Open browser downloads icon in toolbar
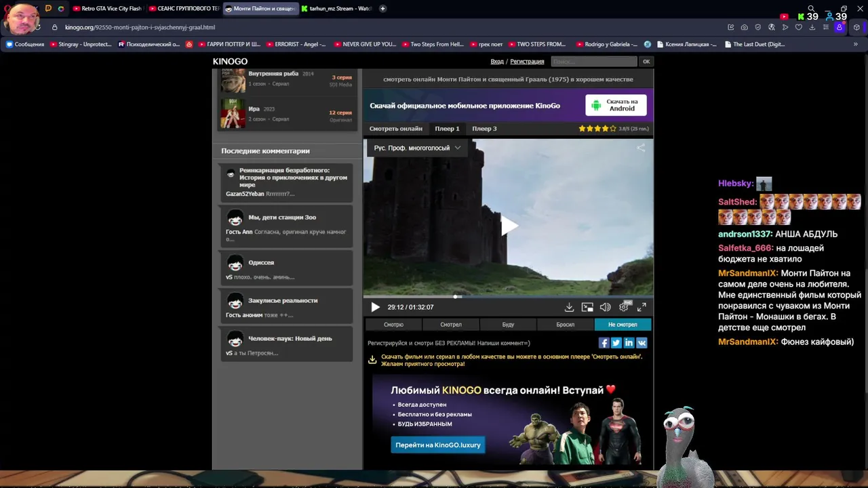The width and height of the screenshot is (868, 488). tap(812, 28)
